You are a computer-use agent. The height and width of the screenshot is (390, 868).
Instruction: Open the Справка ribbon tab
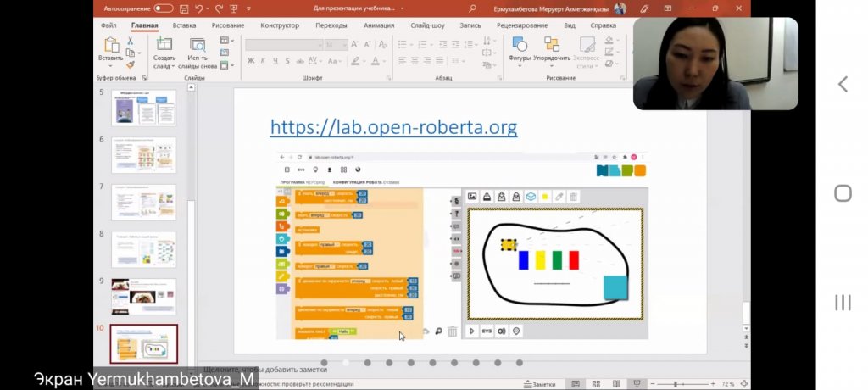pyautogui.click(x=603, y=25)
